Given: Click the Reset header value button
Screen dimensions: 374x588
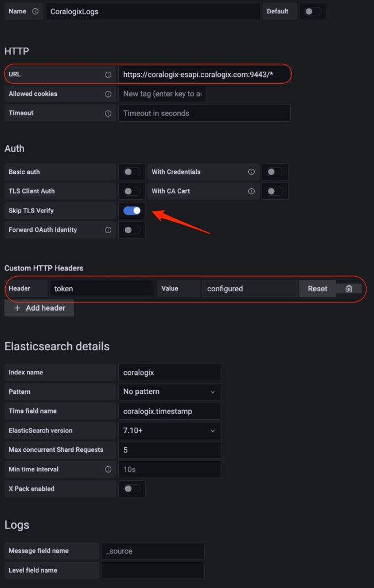Looking at the screenshot, I should pyautogui.click(x=317, y=288).
